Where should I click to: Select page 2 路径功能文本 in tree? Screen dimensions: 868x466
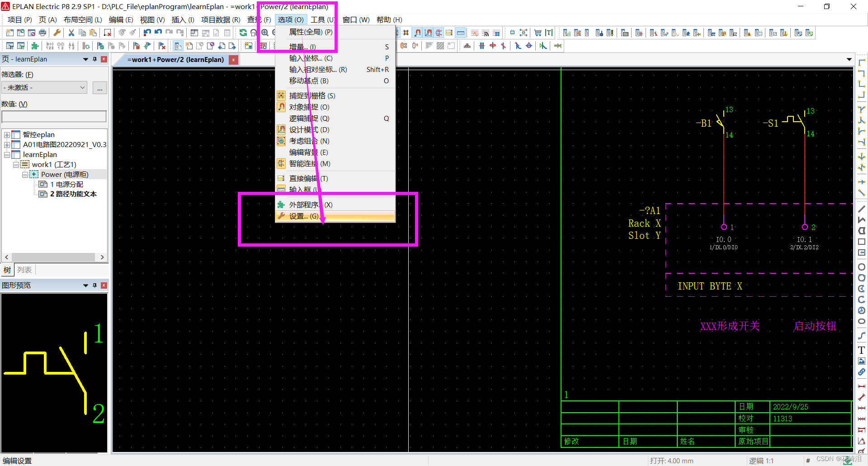coord(73,194)
